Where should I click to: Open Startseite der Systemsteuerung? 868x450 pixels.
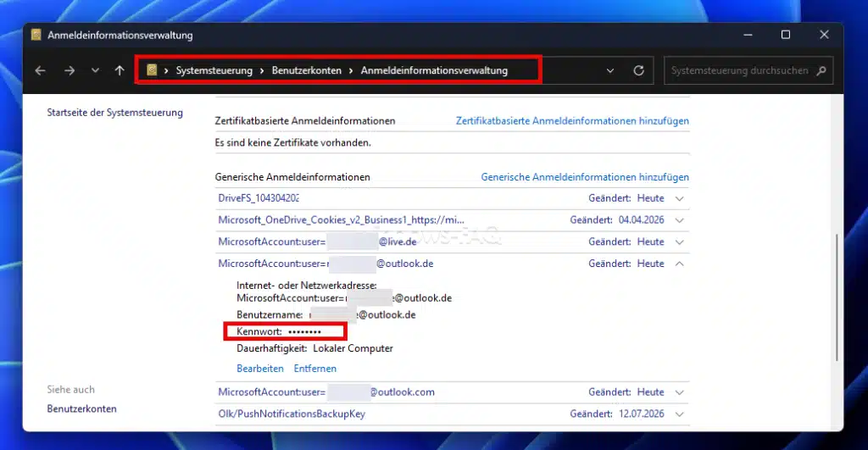[114, 113]
